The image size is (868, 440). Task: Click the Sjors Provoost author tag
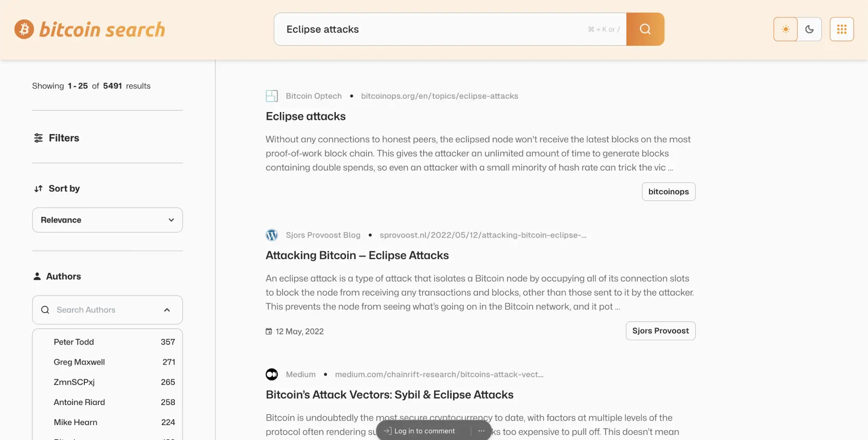click(660, 331)
